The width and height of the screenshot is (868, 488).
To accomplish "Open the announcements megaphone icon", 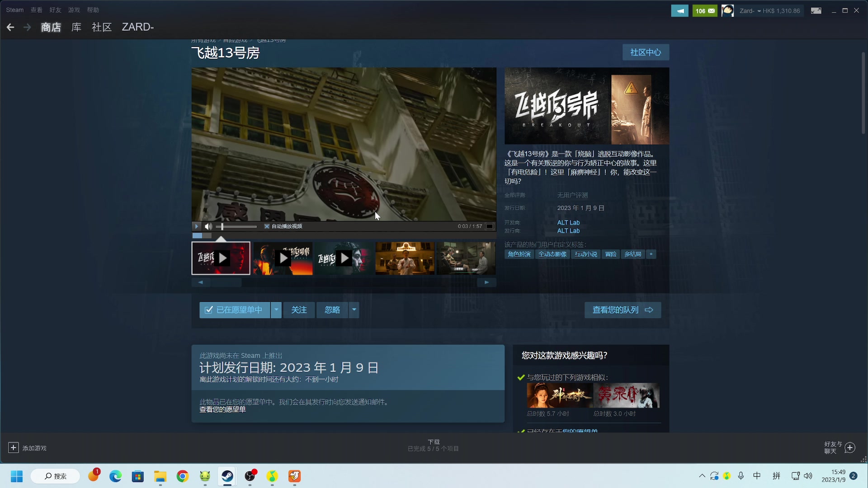I will coord(679,11).
